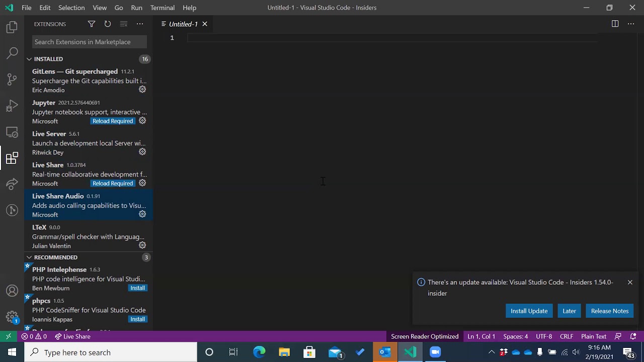Install PHP Intelephense extension
Viewport: 644px width, 362px height.
tap(137, 288)
